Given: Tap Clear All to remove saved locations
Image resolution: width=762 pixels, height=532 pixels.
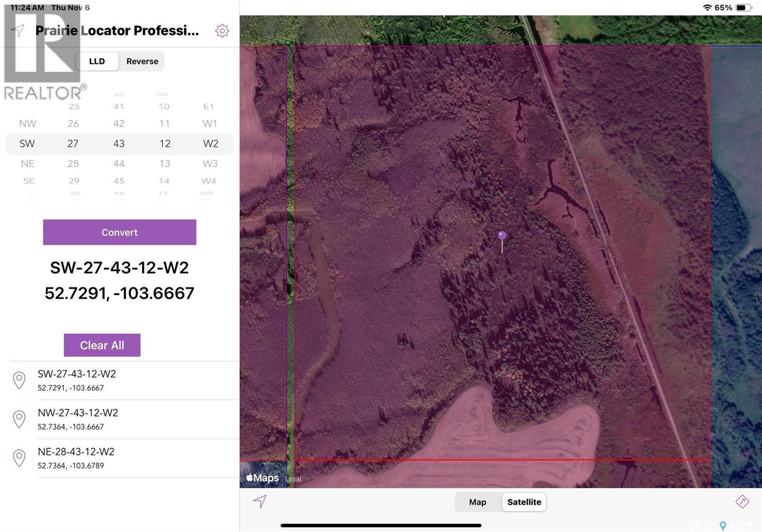Looking at the screenshot, I should [x=102, y=345].
